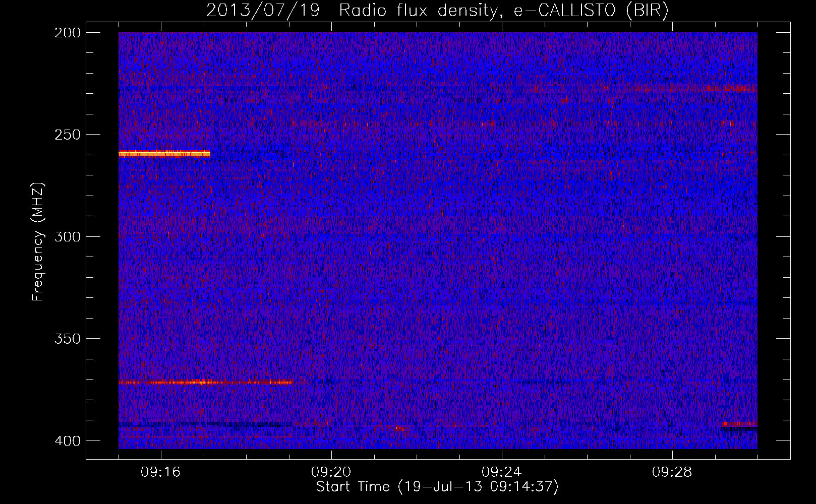Click the "Start Time (19-Jul-13 09:14:37)" axis label
The height and width of the screenshot is (504, 816).
tap(437, 487)
